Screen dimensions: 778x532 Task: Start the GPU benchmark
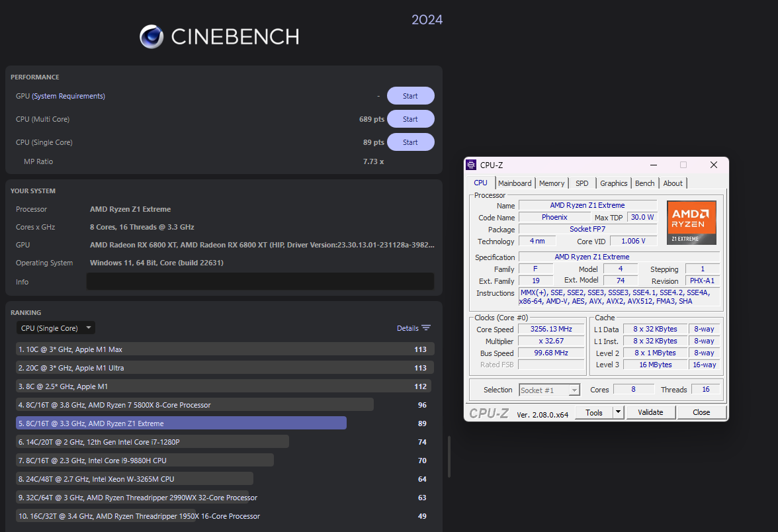coord(410,95)
